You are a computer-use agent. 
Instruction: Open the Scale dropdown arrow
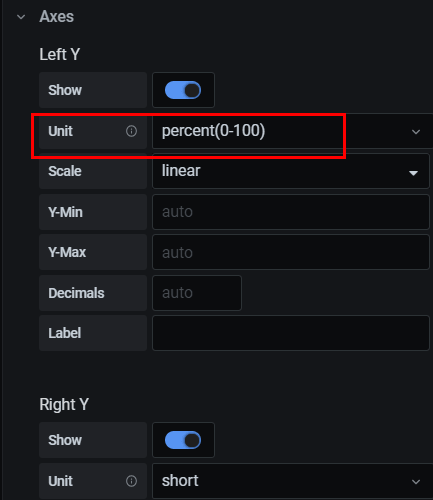pos(413,173)
